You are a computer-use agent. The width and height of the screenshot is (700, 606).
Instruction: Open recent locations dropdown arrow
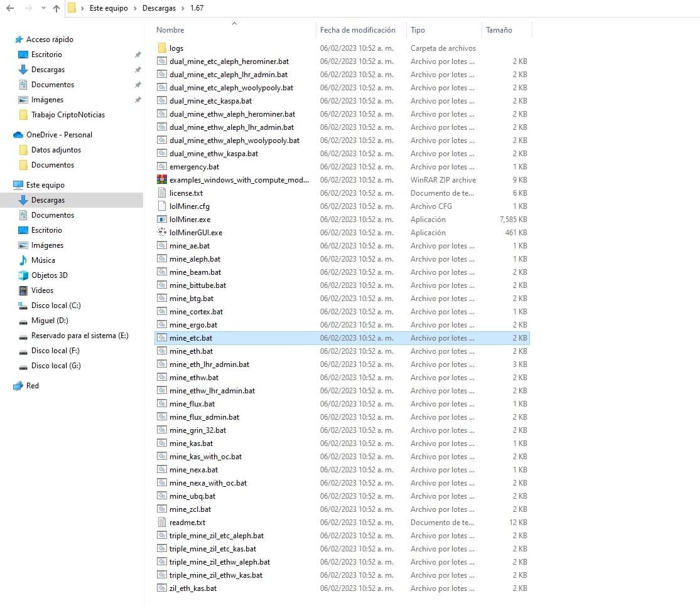pyautogui.click(x=43, y=8)
